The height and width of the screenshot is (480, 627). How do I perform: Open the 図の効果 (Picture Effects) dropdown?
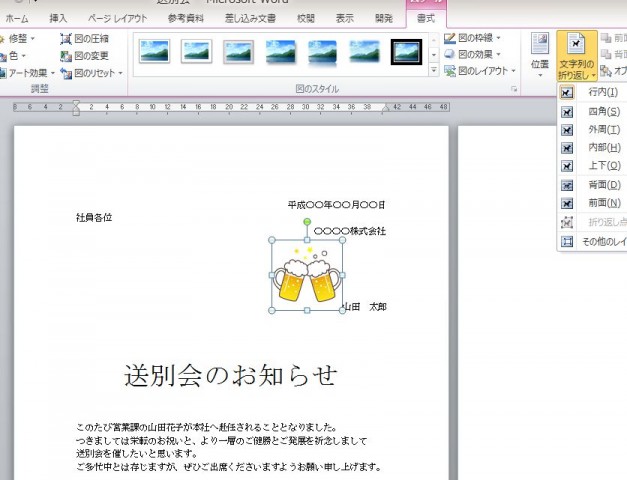pos(480,55)
